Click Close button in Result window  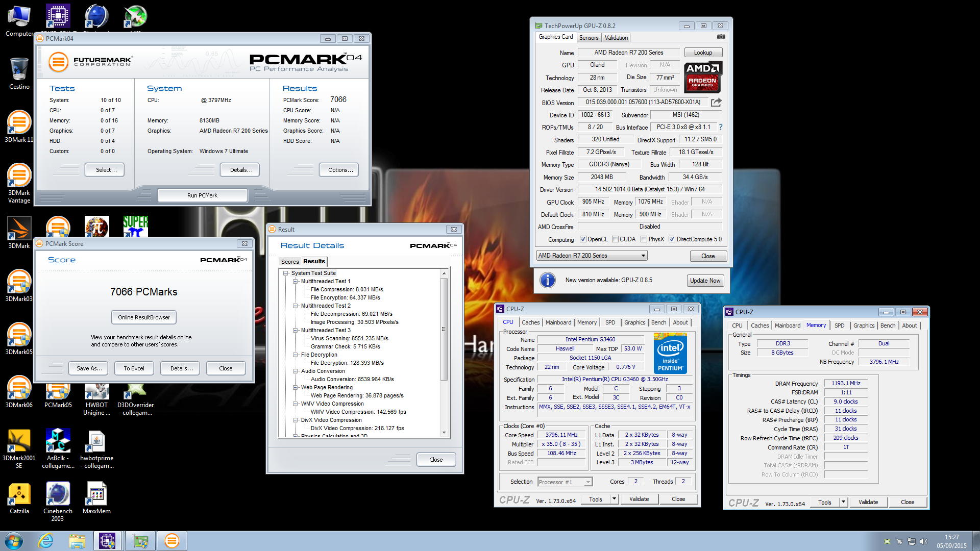pos(436,460)
